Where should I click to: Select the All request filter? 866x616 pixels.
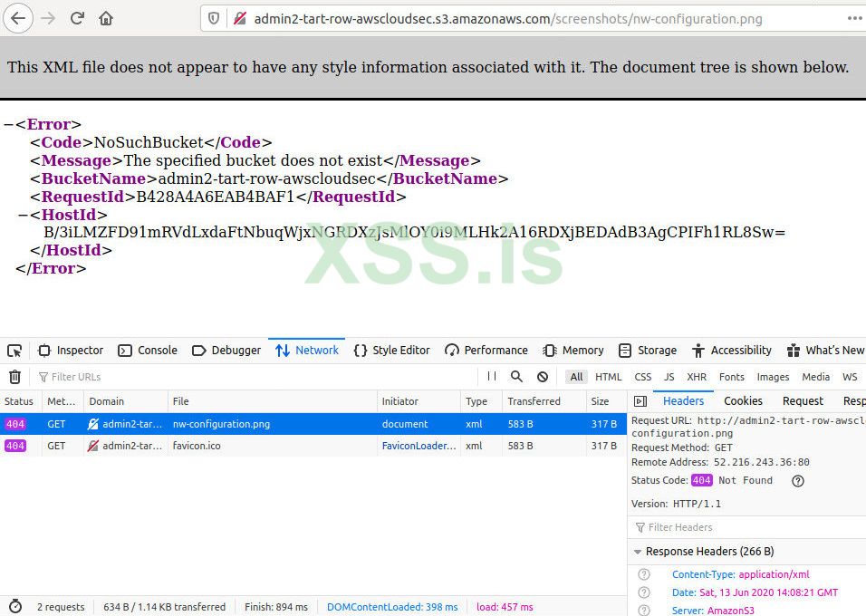click(x=577, y=377)
